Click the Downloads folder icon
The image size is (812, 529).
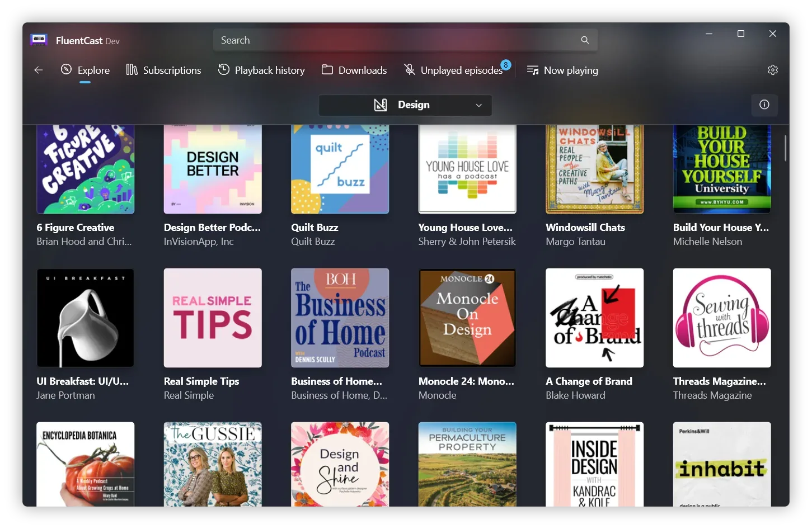tap(327, 69)
